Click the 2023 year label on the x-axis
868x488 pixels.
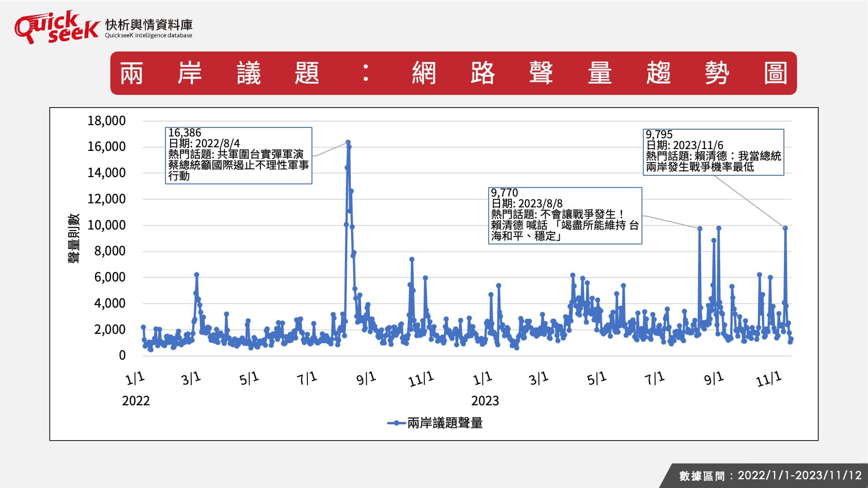coord(485,401)
